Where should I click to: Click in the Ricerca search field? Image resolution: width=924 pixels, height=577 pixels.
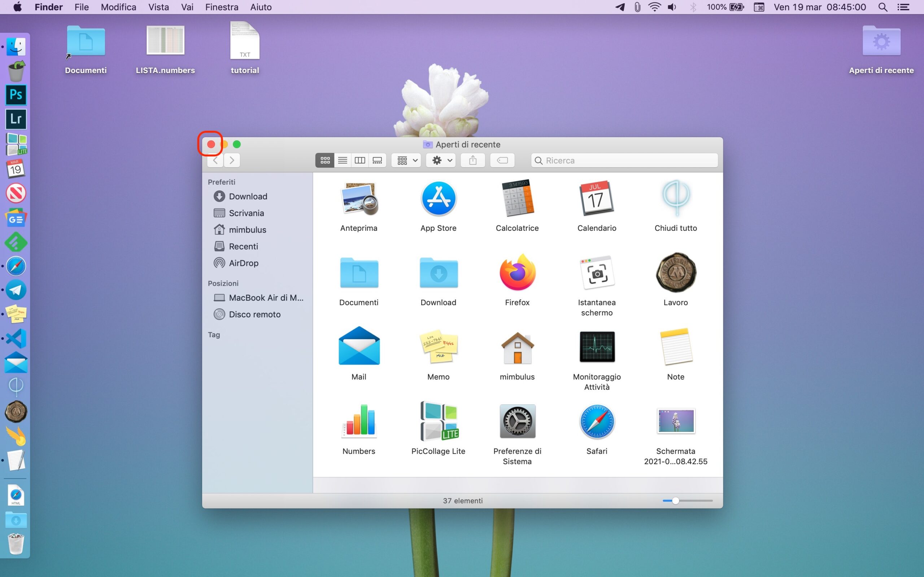pyautogui.click(x=626, y=160)
